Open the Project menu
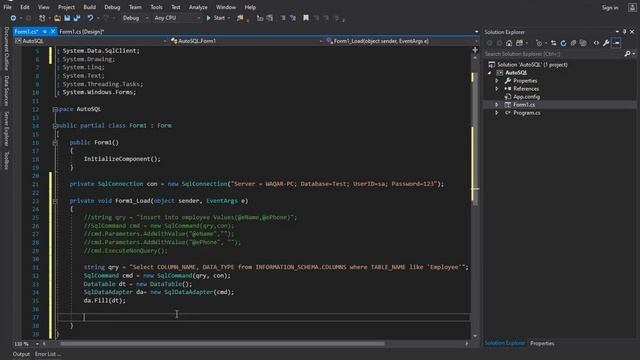The height and width of the screenshot is (360, 640). coord(66,7)
